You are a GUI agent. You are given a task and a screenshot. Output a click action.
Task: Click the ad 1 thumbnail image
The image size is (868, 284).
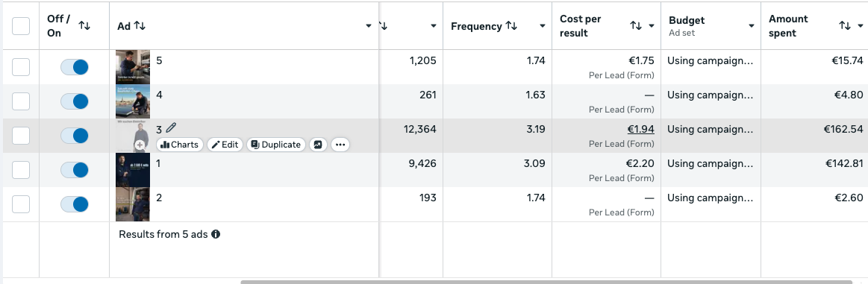point(133,170)
